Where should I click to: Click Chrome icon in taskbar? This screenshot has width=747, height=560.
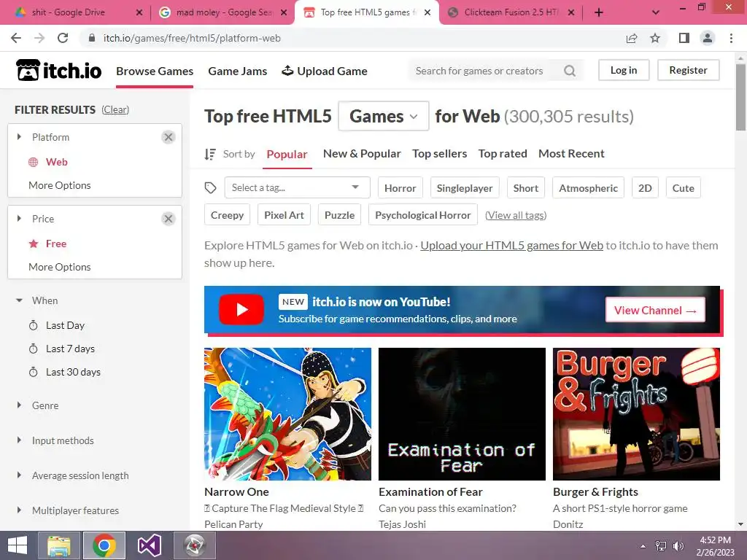104,545
